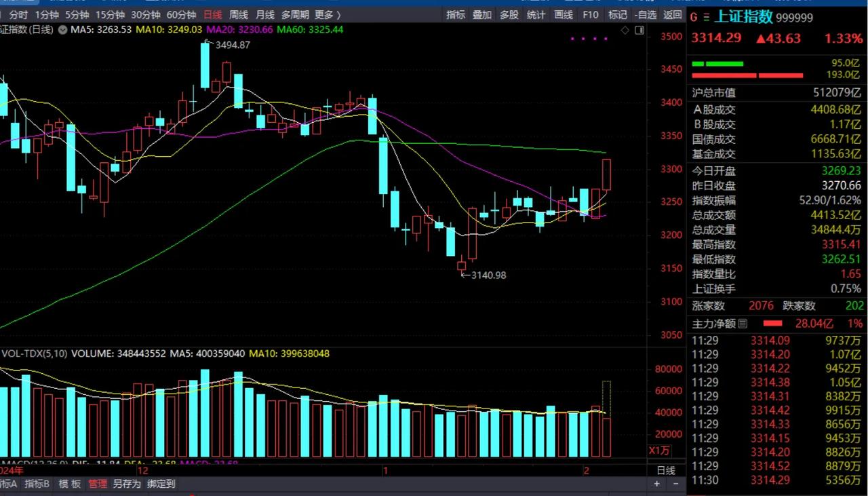Screen dimensions: 868x496
Task: Click the 3140.98 low price label
Action: click(488, 275)
